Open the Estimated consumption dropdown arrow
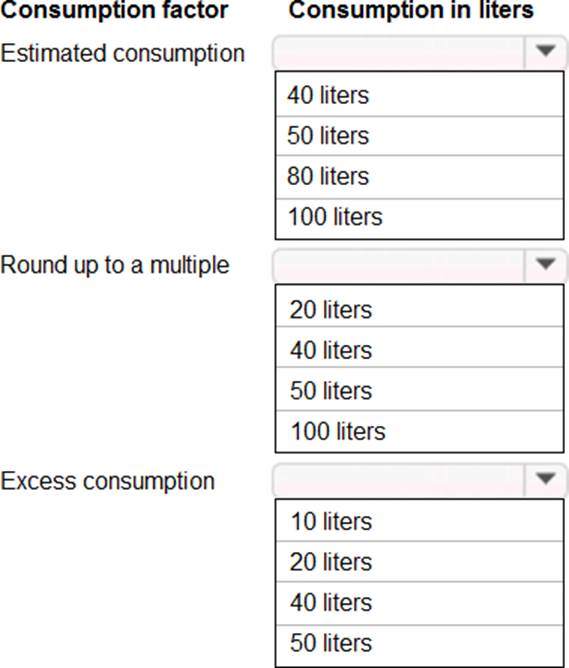The image size is (569, 668). 546,52
